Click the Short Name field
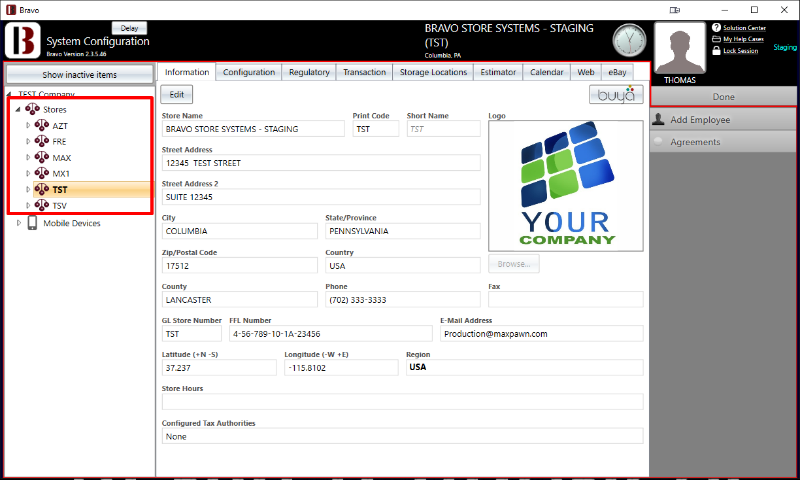800x480 pixels. pyautogui.click(x=443, y=129)
